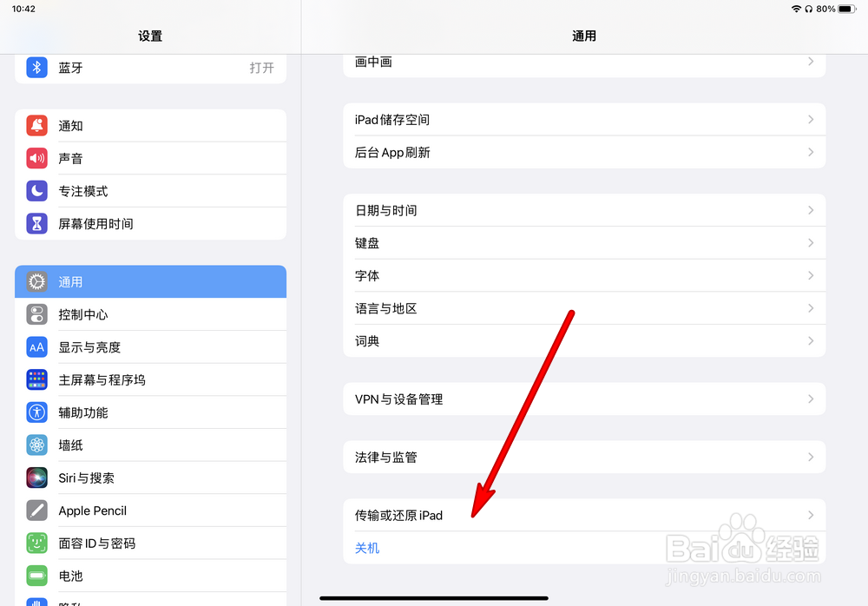The width and height of the screenshot is (868, 606).
Task: Tap the red Notifications bell icon
Action: pyautogui.click(x=36, y=126)
